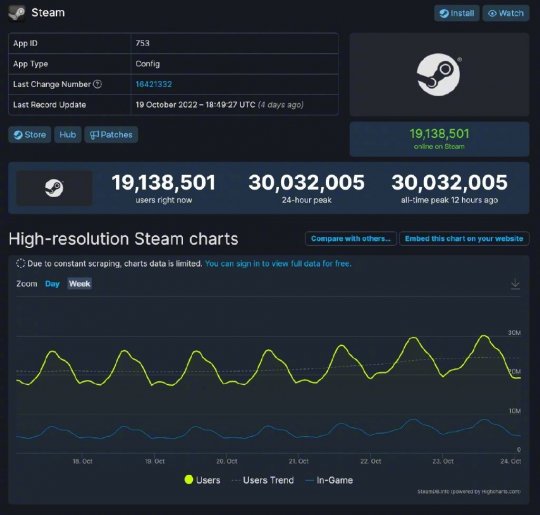Select the all-time peak 12 hours ago figure
The image size is (540, 515).
pos(449,183)
